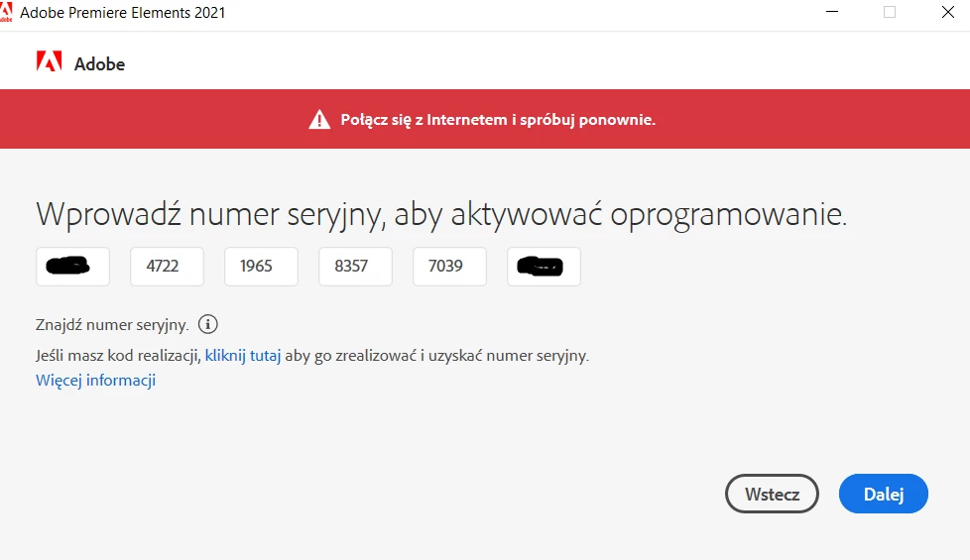Select the first blacked-out serial number field
Image resolution: width=970 pixels, height=560 pixels.
[x=73, y=267]
